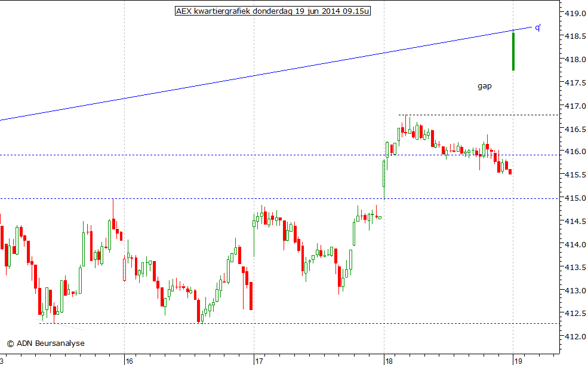Image resolution: width=588 pixels, height=365 pixels.
Task: Select the q' trendline label
Action: [x=537, y=27]
